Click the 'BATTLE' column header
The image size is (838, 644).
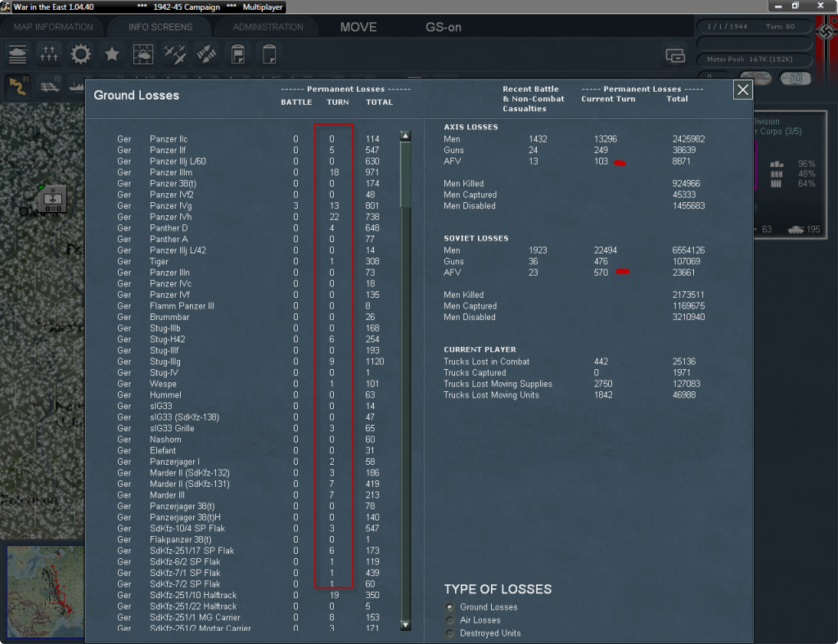click(296, 102)
